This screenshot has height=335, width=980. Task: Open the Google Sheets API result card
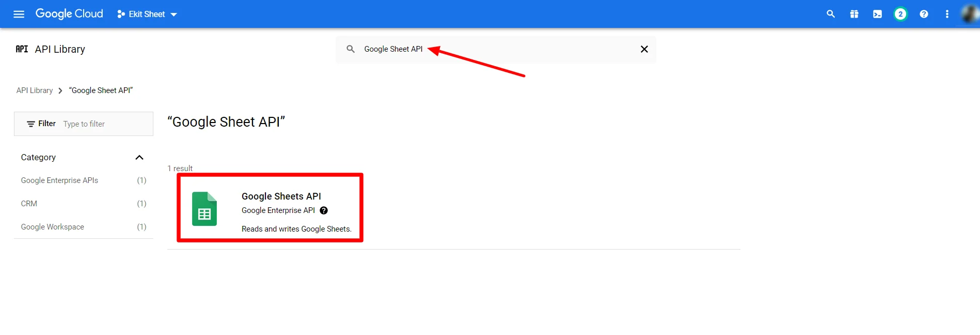(270, 208)
